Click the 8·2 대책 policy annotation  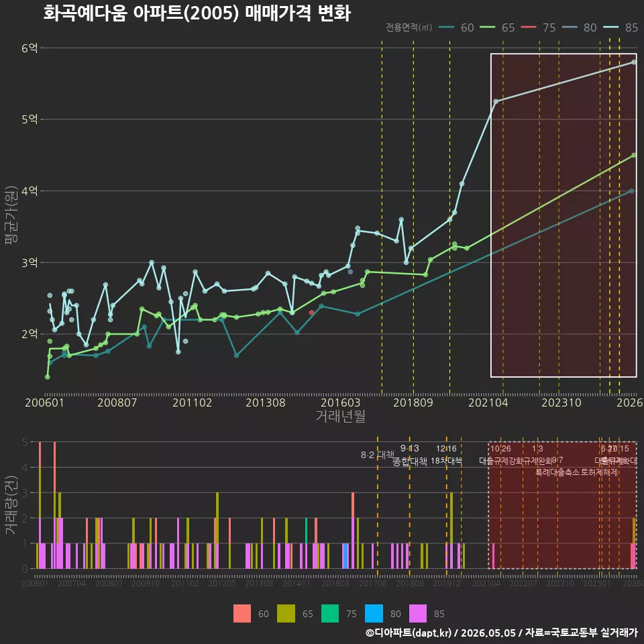click(x=378, y=455)
